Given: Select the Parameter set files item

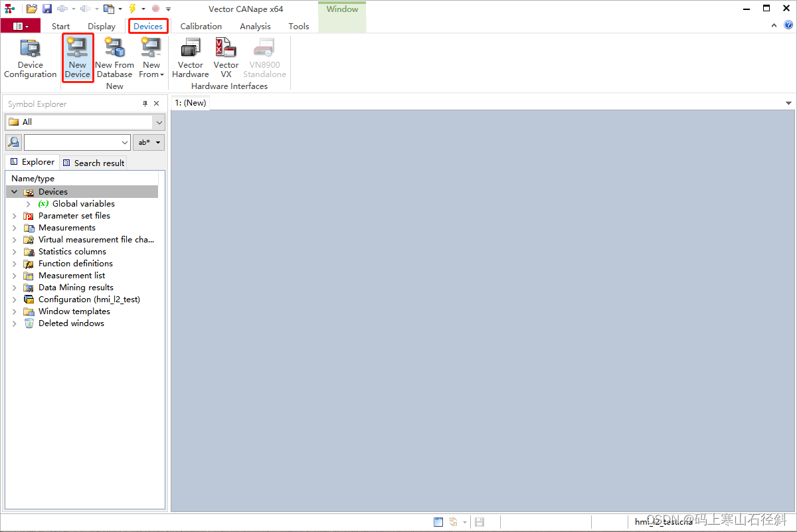Looking at the screenshot, I should click(x=74, y=216).
